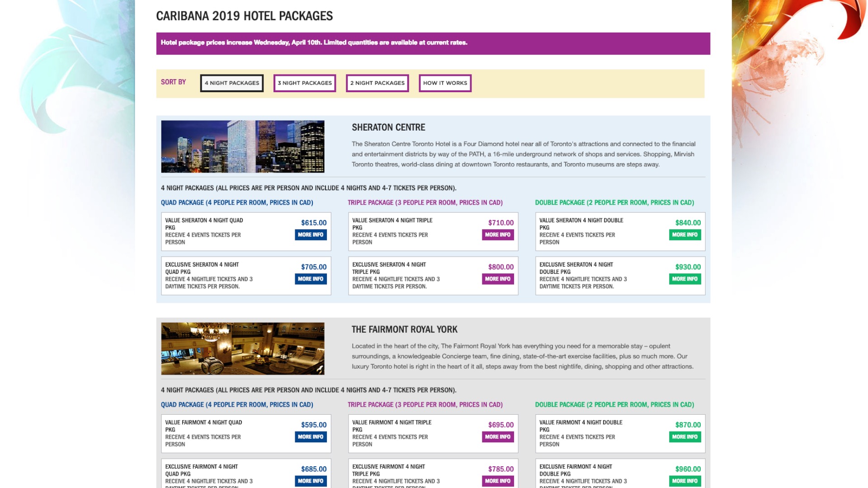Open More Info for Value Fairmont 4 Night Triple Pkg
Image resolution: width=868 pixels, height=488 pixels.
[x=498, y=437]
